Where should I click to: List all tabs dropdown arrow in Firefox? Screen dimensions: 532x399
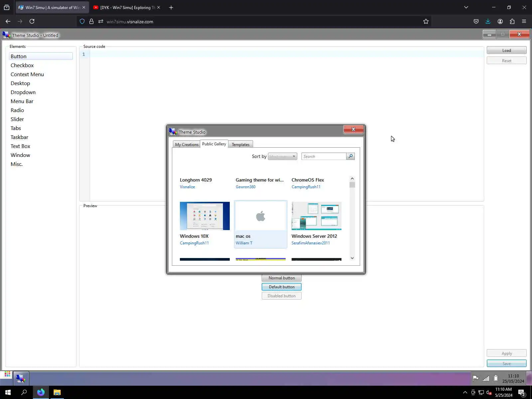click(466, 7)
